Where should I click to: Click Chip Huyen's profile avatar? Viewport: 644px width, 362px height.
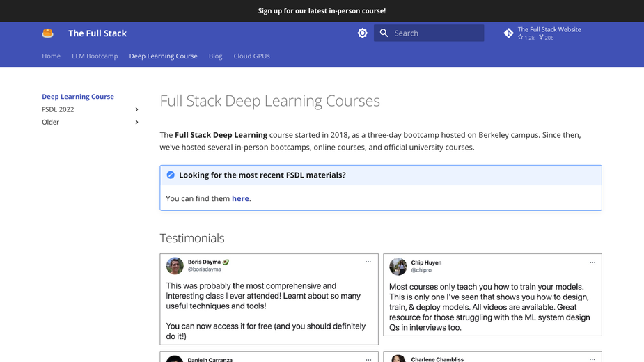tap(398, 267)
